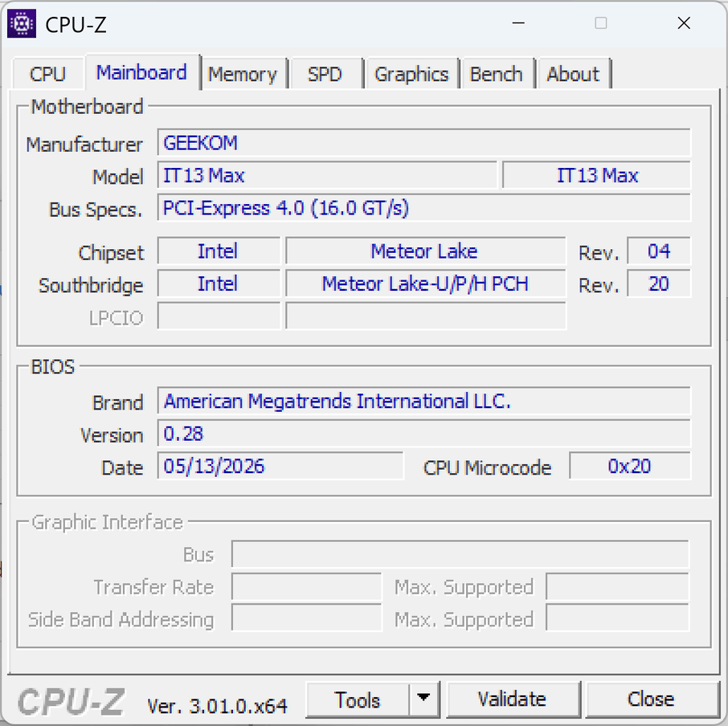The width and height of the screenshot is (728, 726).
Task: Close the window with the X icon
Action: click(x=684, y=22)
